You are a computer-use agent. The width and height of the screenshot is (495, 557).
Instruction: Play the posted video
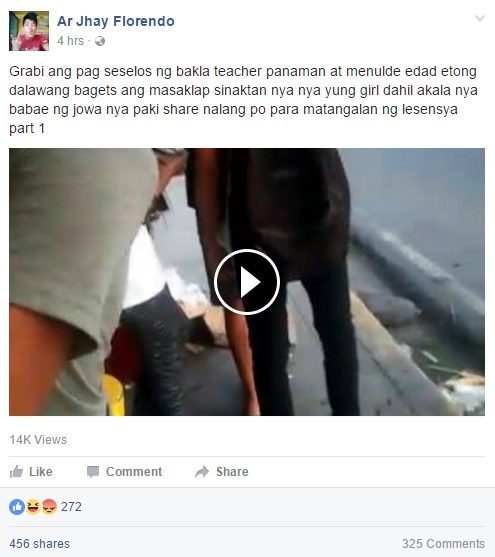pyautogui.click(x=247, y=282)
